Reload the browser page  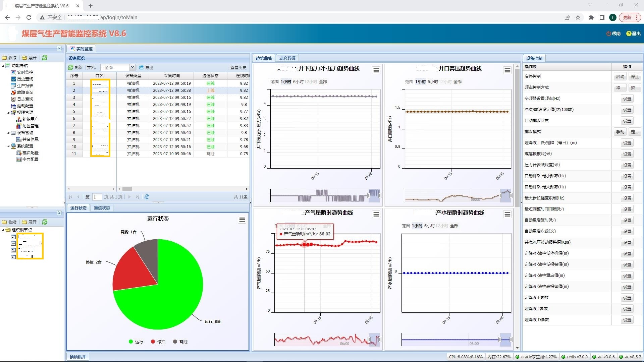click(29, 17)
